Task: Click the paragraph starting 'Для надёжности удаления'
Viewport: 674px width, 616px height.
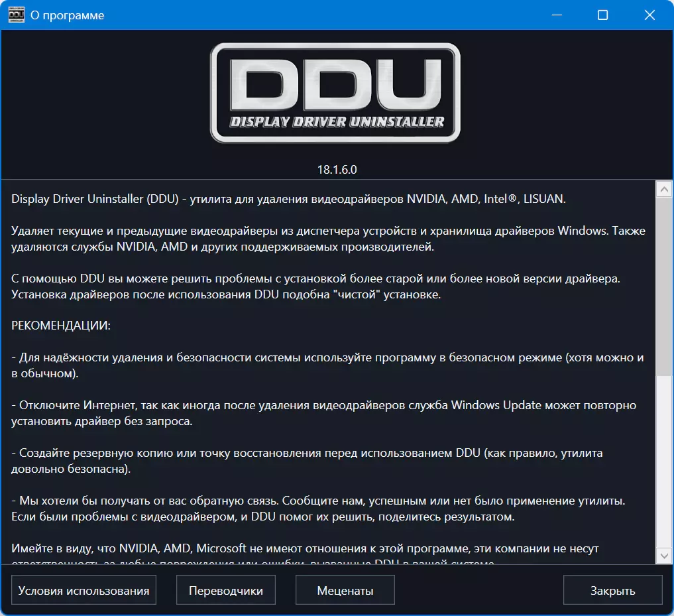Action: coord(327,365)
